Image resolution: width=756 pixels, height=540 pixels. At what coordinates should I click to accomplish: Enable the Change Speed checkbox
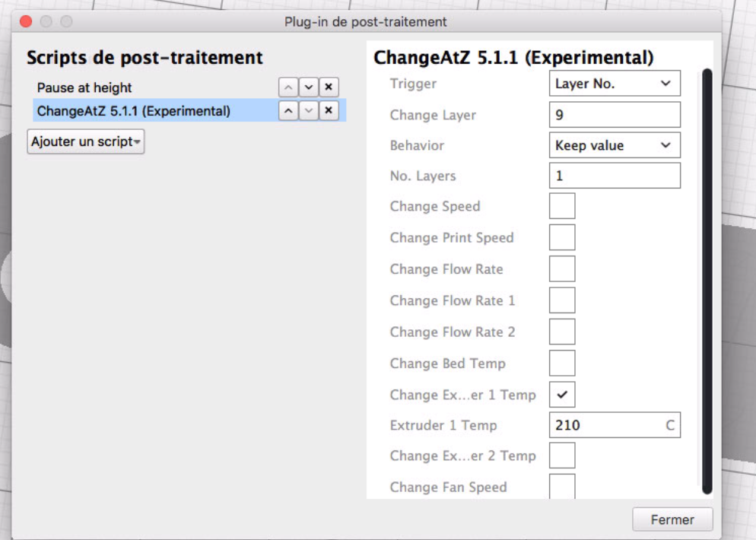[x=562, y=206]
